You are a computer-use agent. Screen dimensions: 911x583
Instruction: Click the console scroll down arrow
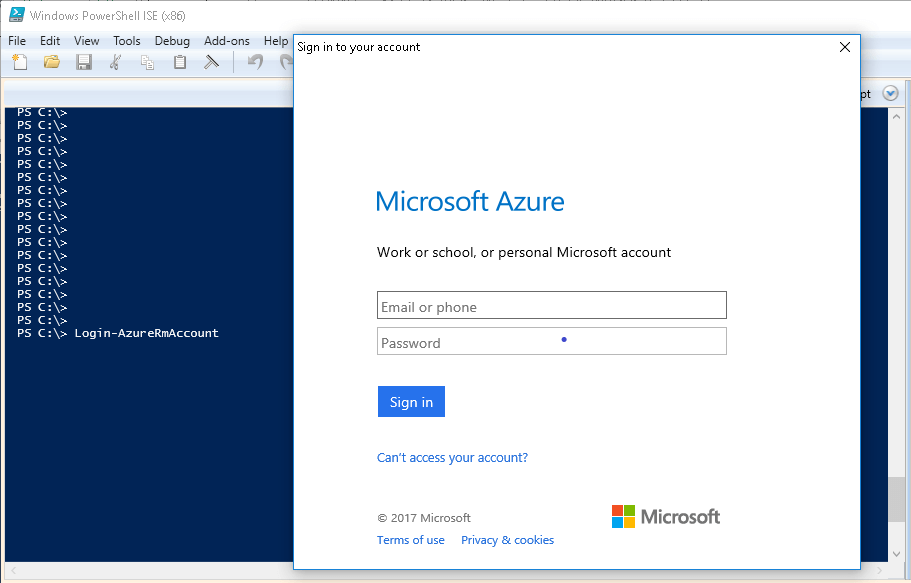click(x=896, y=554)
